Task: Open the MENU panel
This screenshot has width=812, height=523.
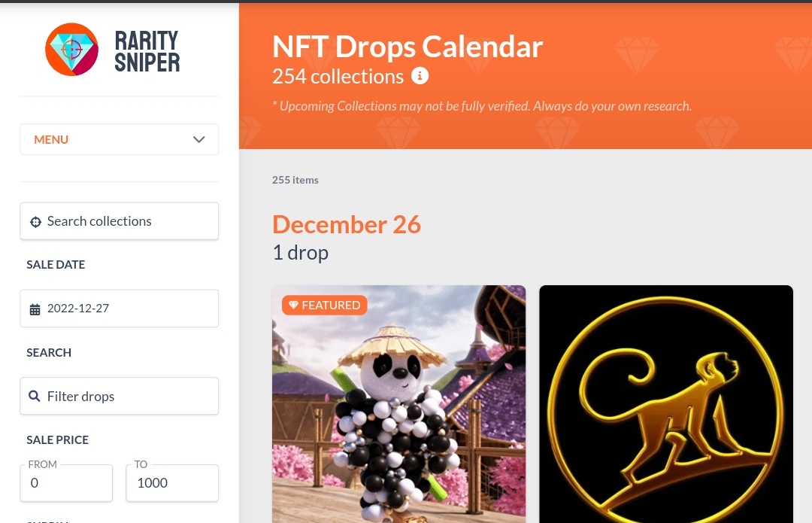Action: tap(119, 139)
